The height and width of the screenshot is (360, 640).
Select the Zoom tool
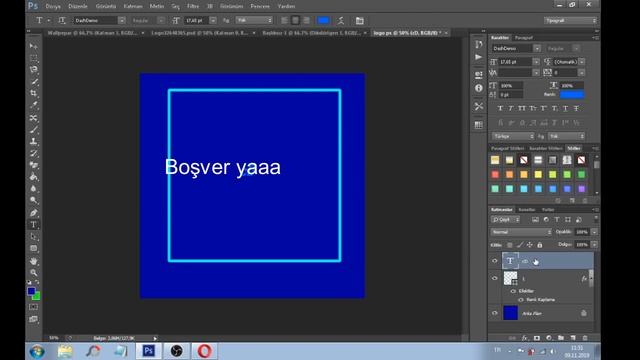[33, 272]
